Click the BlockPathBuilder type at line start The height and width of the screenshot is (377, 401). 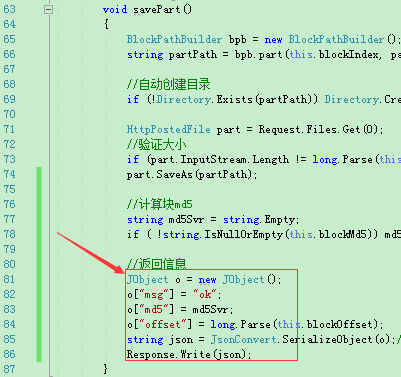174,39
